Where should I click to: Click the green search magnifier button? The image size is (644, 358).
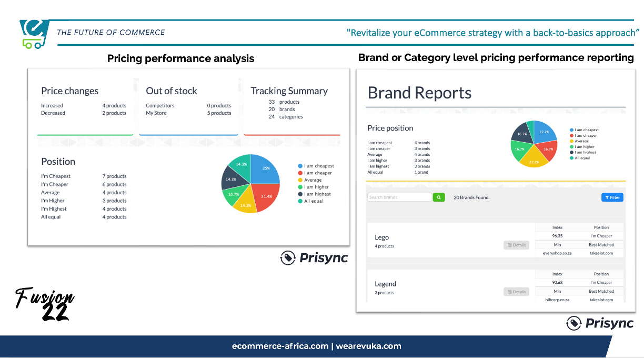click(439, 197)
